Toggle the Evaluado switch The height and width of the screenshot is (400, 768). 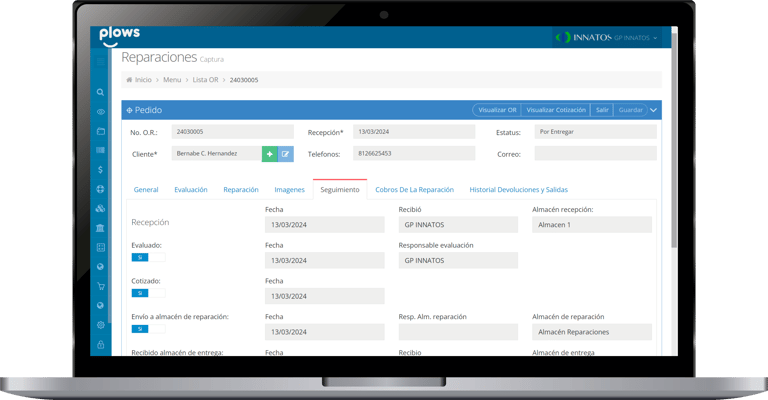(148, 258)
